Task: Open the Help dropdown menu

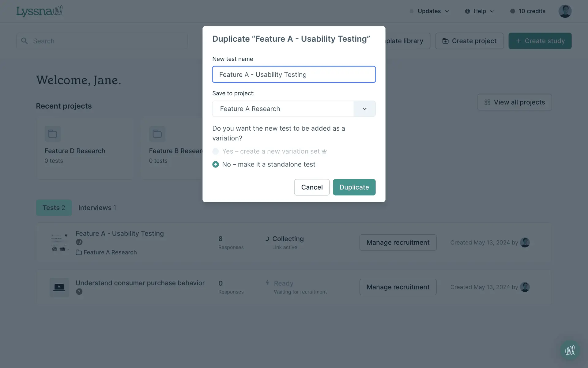Action: (x=480, y=11)
